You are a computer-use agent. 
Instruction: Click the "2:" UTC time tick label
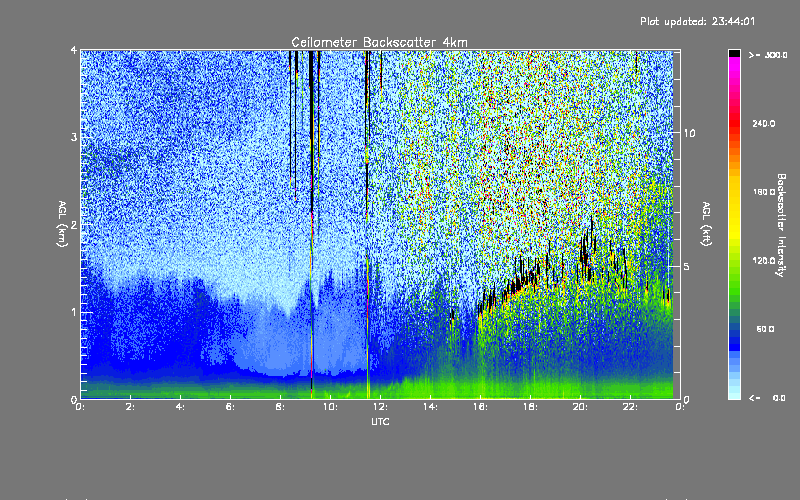pyautogui.click(x=130, y=407)
